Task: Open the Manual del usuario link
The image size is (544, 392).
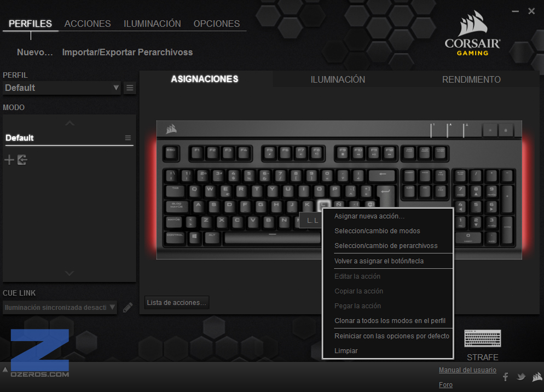Action: tap(467, 370)
